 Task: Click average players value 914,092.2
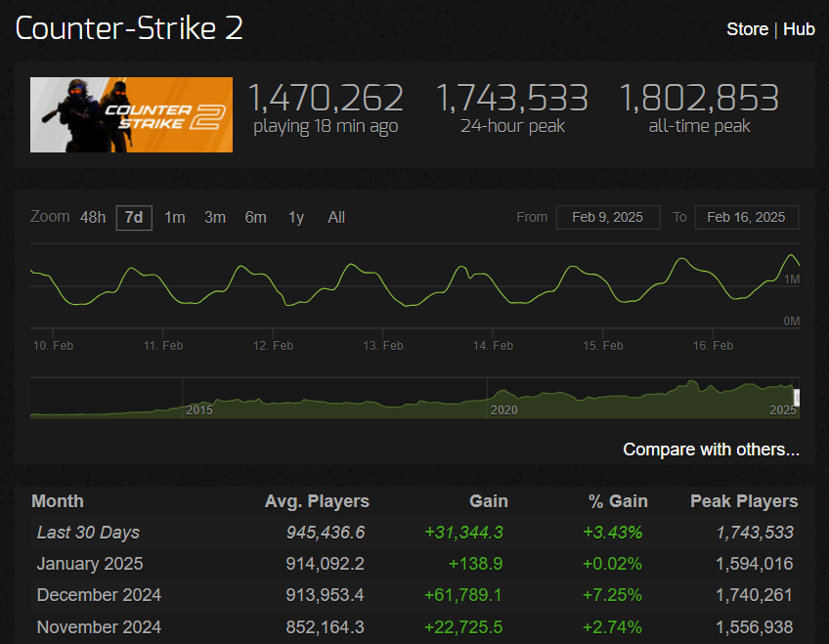click(x=325, y=564)
